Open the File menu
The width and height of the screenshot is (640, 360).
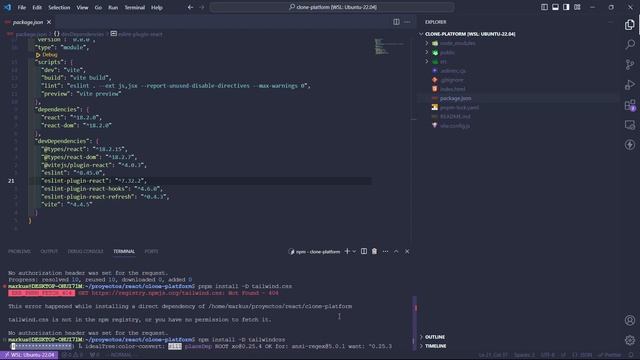(x=22, y=7)
